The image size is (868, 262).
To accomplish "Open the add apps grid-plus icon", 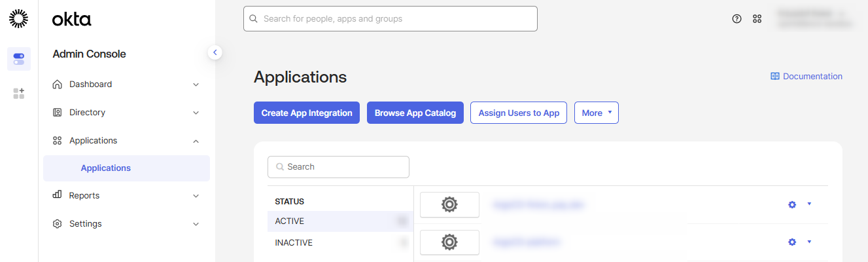I will click(19, 94).
